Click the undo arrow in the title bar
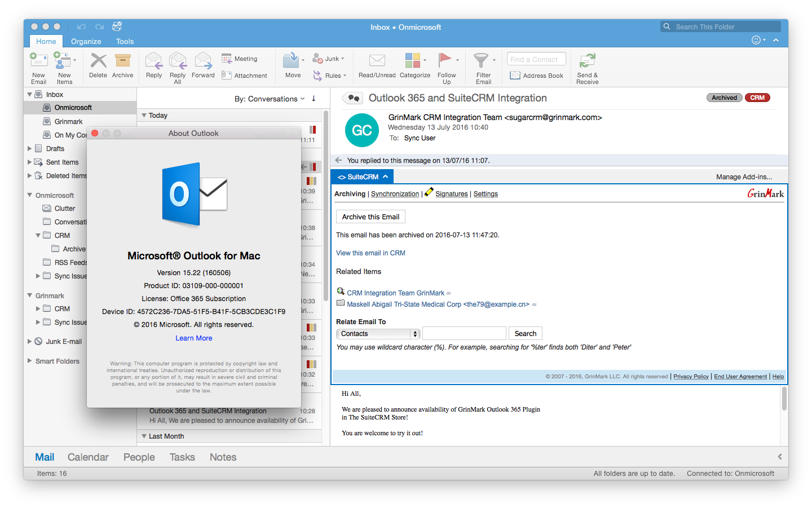 [82, 26]
